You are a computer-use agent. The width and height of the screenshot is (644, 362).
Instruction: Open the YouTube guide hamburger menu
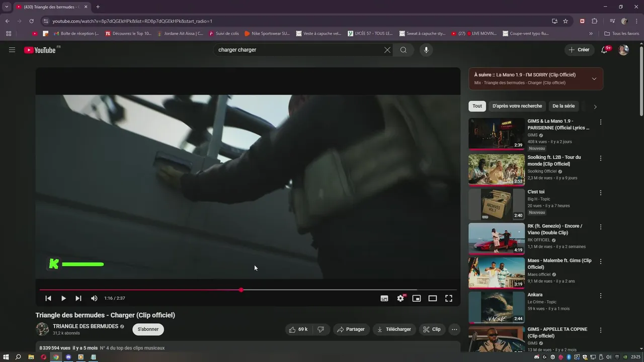coord(12,50)
